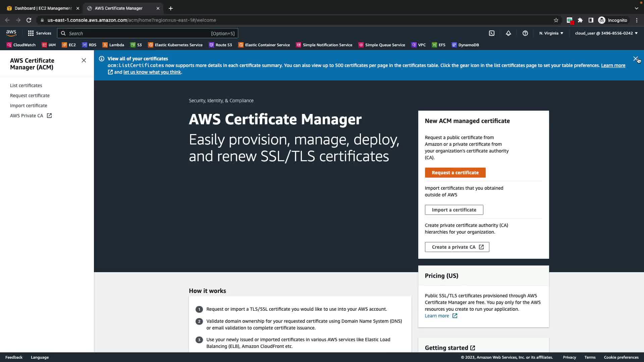Viewport: 644px width, 362px height.
Task: Click the AWS logo home icon
Action: pos(11,33)
